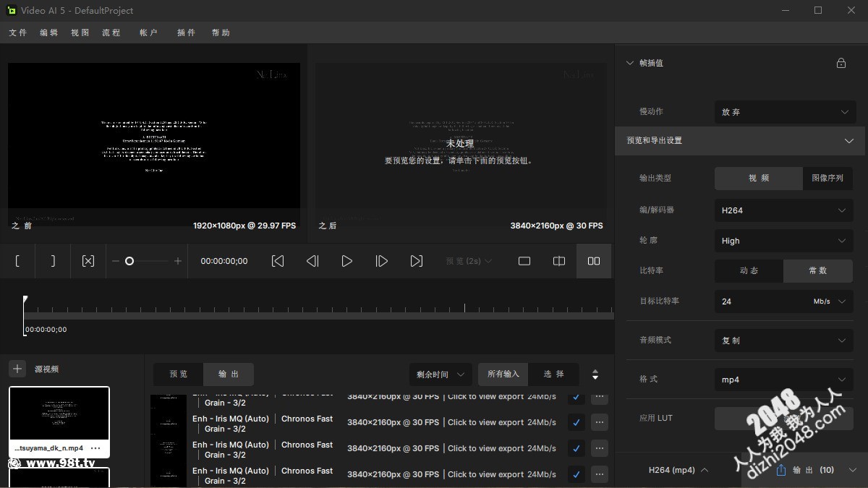Choose the 选择 filter
868x488 pixels.
(x=553, y=374)
